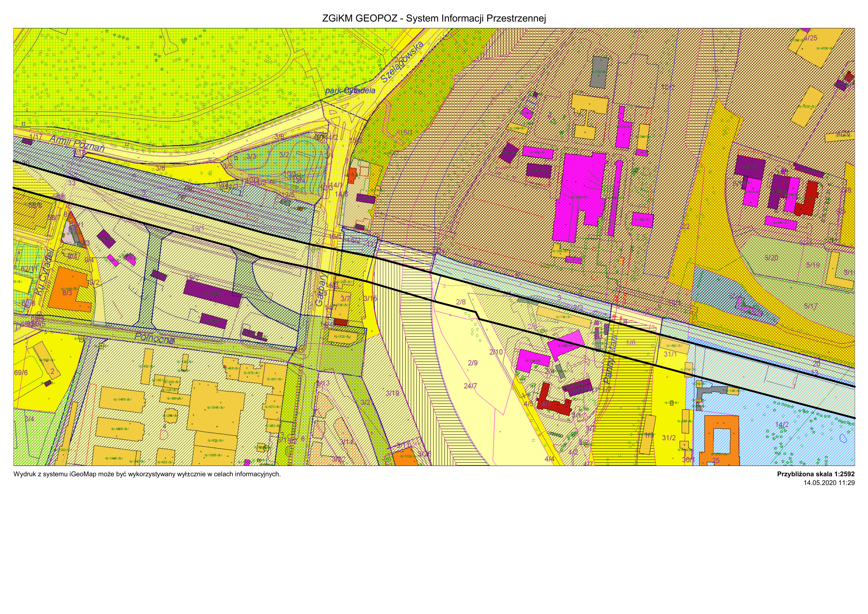Click parcel label 31/2
The image size is (868, 614).
coord(669,438)
